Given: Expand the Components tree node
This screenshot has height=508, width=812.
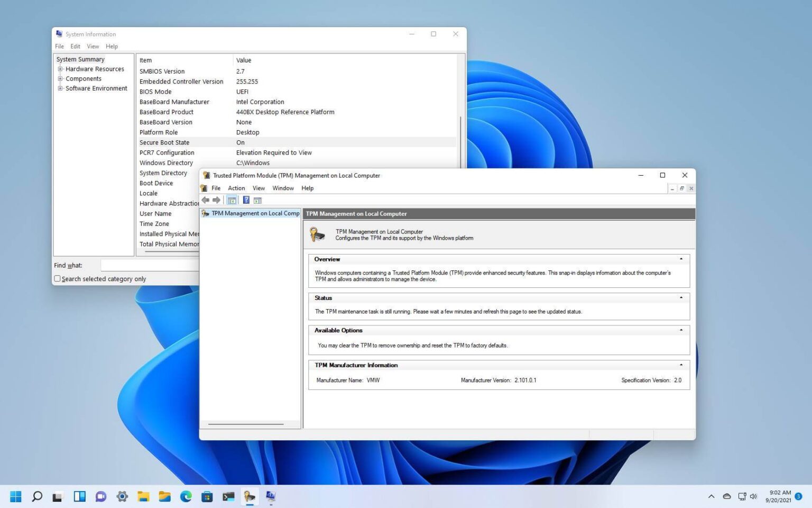Looking at the screenshot, I should click(60, 78).
